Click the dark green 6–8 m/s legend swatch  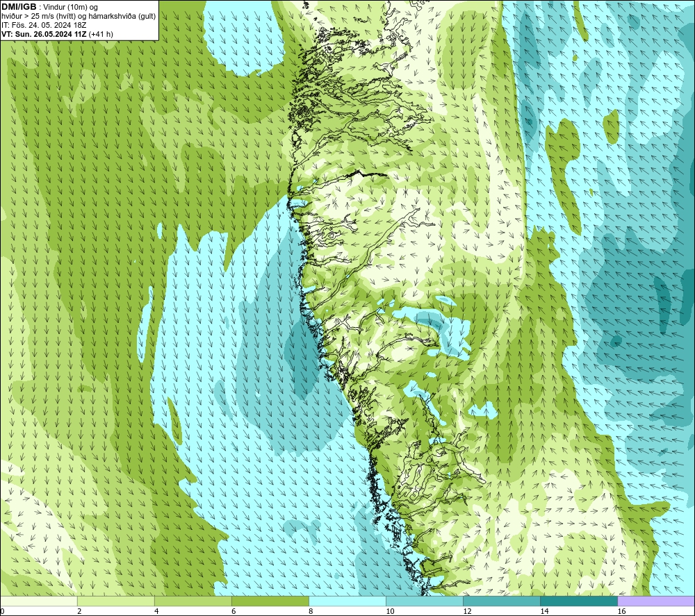click(x=270, y=601)
